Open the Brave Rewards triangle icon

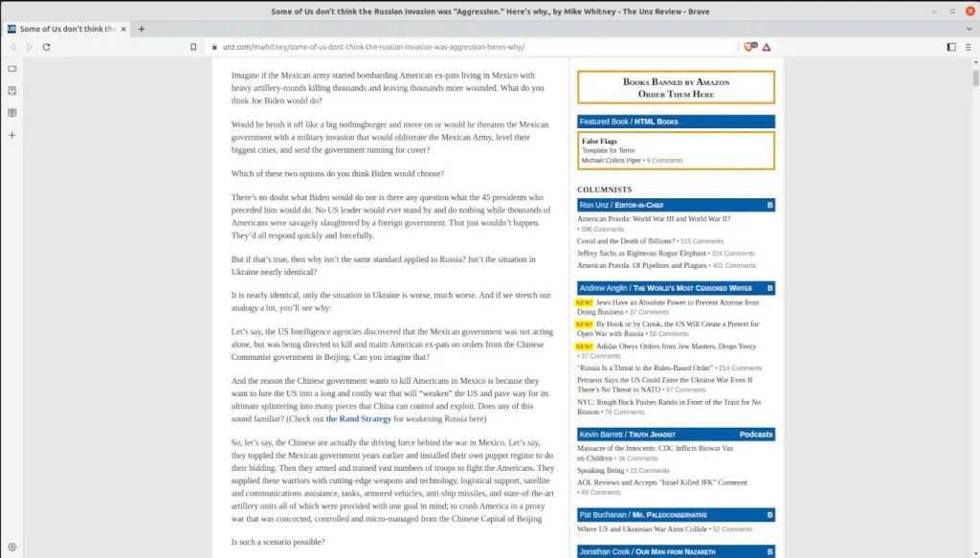pos(768,47)
